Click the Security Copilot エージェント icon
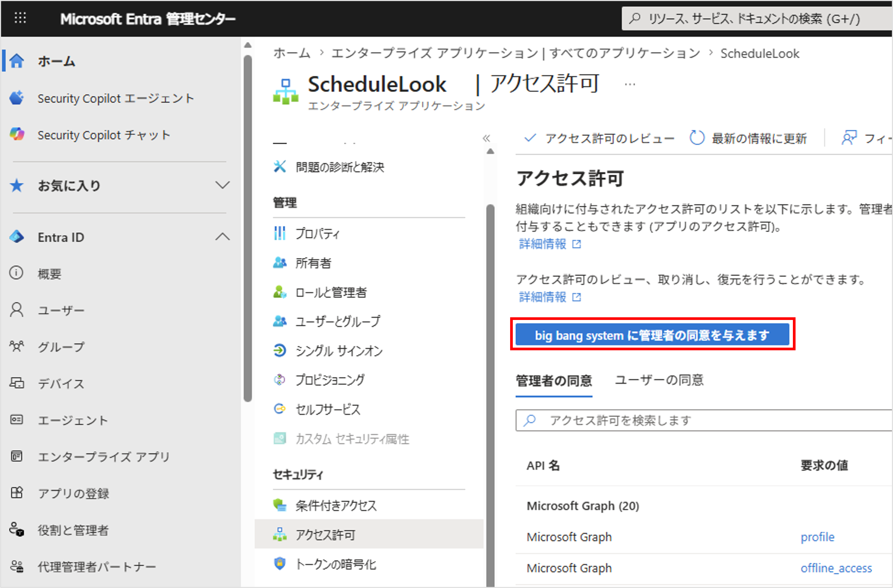Screen dimensions: 893x588 coord(17,98)
